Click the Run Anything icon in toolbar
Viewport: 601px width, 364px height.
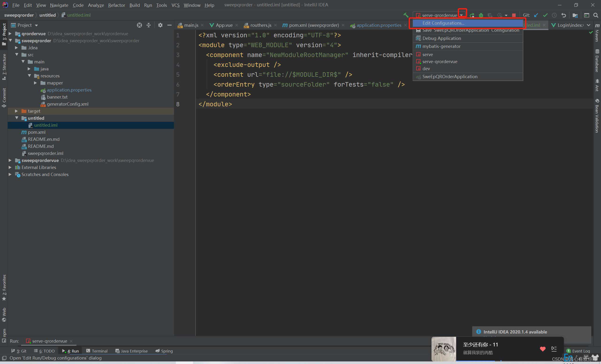click(587, 15)
